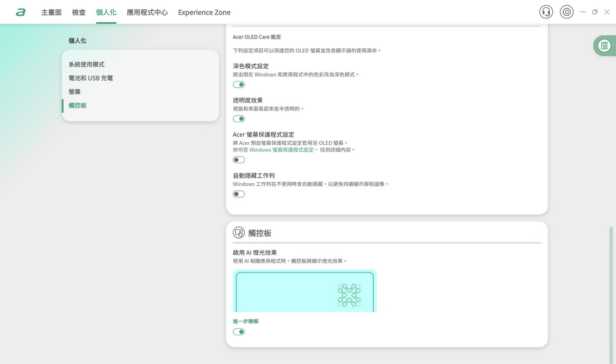The image size is (616, 364).
Task: Click the Acer OLED Care 設定 heading
Action: click(257, 37)
